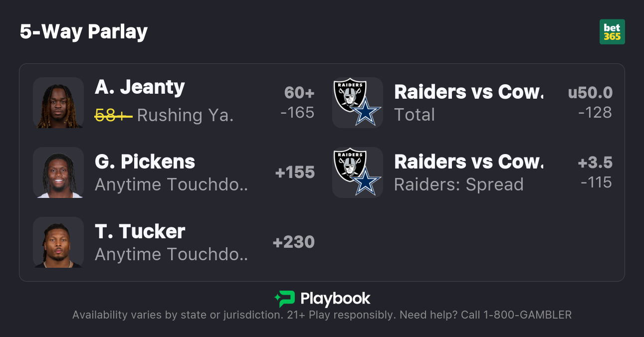Click G. Pickens' player headshot
This screenshot has width=644, height=337.
(x=58, y=172)
